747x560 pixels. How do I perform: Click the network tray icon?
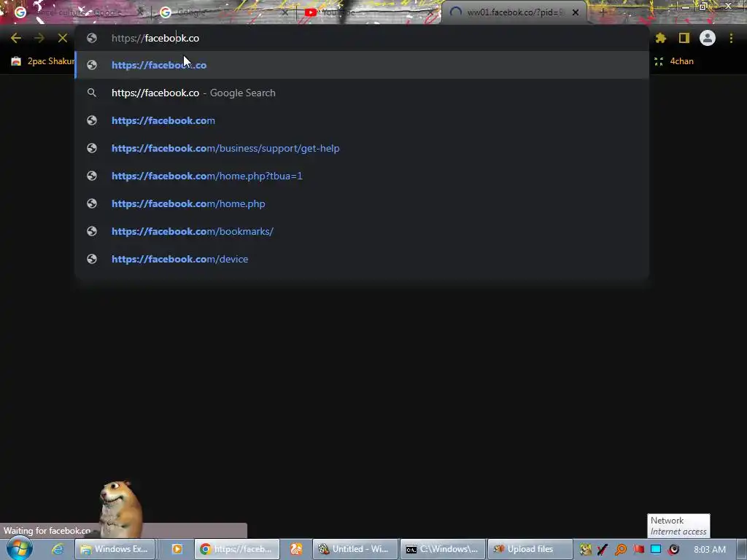(656, 549)
